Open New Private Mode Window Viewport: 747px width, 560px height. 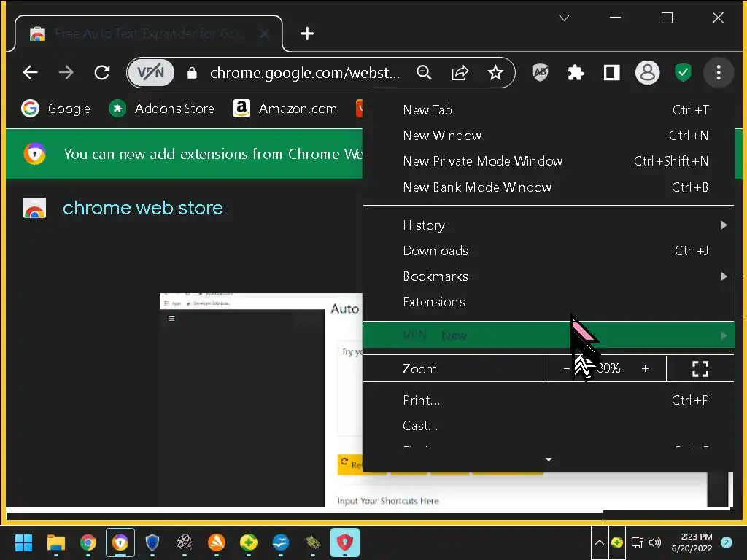click(549, 161)
